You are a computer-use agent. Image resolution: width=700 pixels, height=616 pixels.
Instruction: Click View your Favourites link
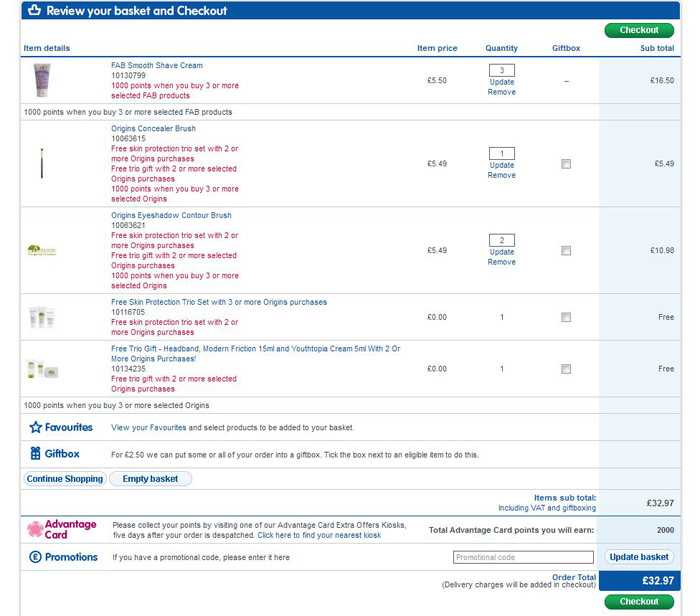149,428
